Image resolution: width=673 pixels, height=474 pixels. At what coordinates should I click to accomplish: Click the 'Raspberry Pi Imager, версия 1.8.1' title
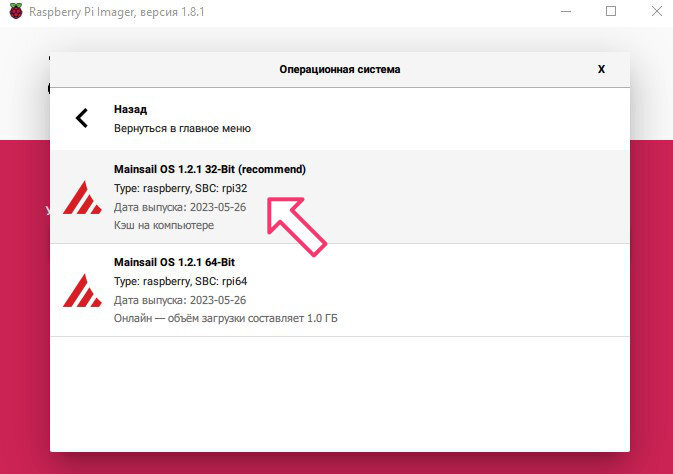pos(117,12)
